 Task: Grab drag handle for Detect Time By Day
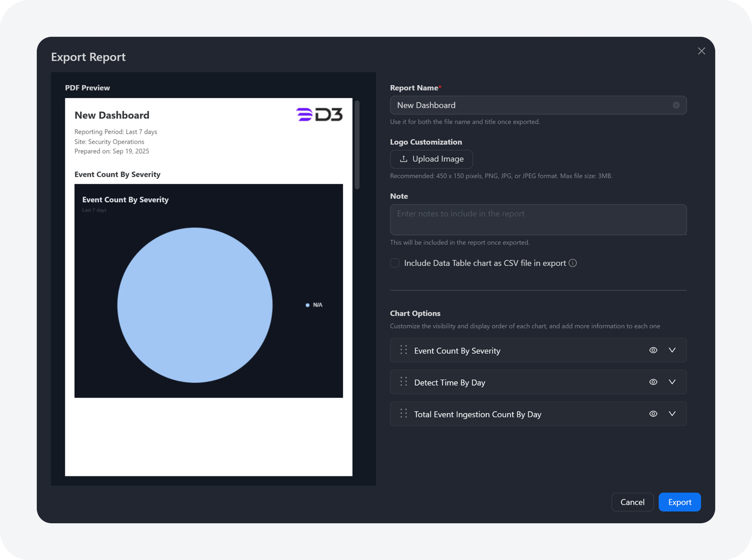point(404,382)
